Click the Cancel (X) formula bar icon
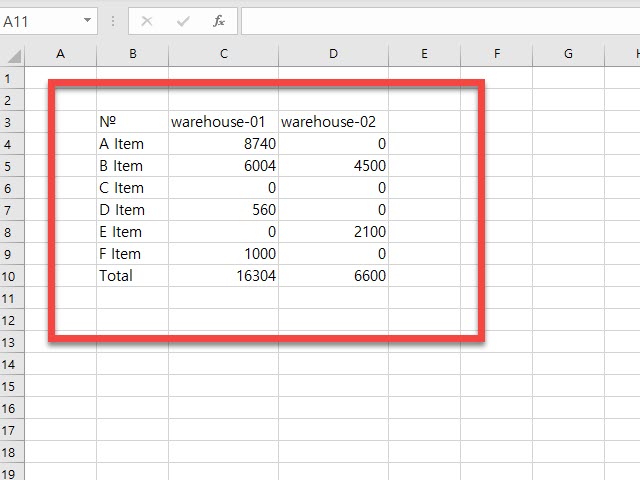The image size is (640, 480). (147, 21)
